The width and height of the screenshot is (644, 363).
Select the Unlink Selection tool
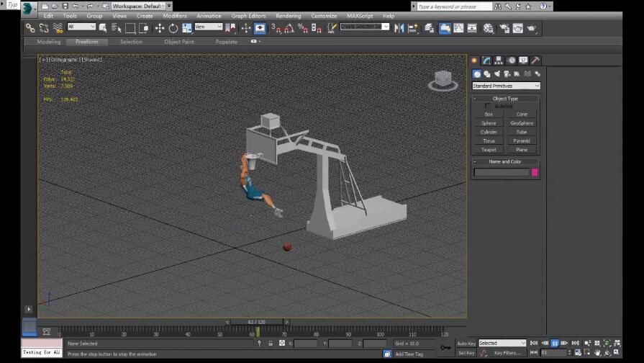pos(44,28)
